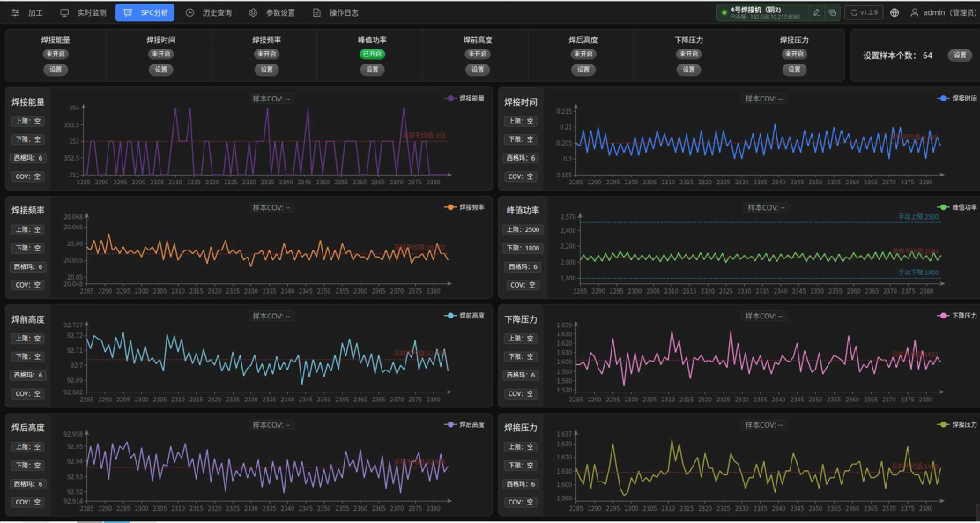This screenshot has width=980, height=523.
Task: Click the 未开启 badge under 焊后高度
Action: coord(583,55)
